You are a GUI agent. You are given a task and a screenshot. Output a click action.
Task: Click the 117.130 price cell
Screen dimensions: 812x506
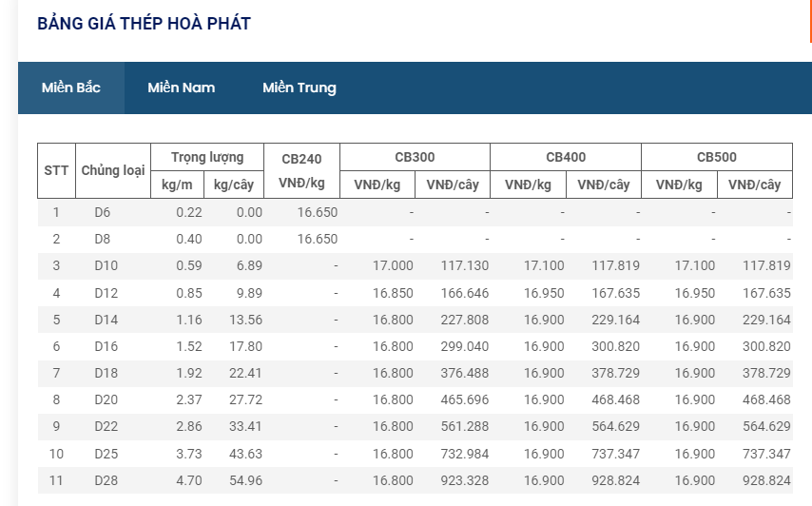pos(465,265)
